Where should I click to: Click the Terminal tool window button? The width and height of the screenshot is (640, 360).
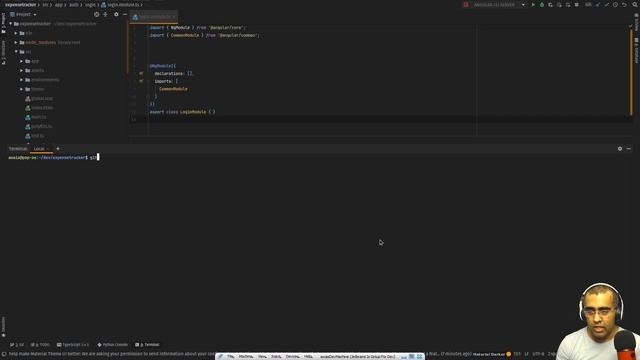point(147,344)
